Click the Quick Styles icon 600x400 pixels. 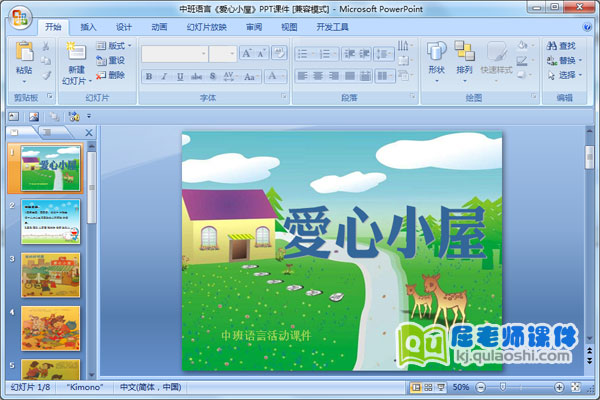click(x=496, y=51)
